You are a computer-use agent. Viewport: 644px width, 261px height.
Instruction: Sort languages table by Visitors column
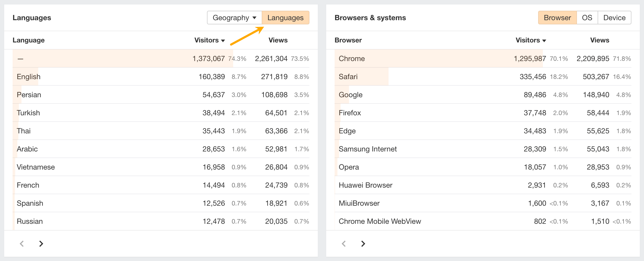[x=209, y=40]
